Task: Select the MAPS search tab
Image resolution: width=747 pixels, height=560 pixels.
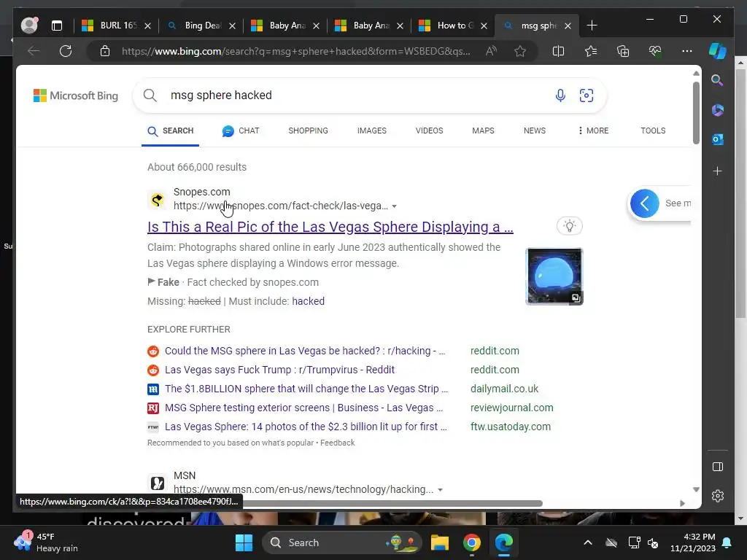Action: click(x=483, y=131)
